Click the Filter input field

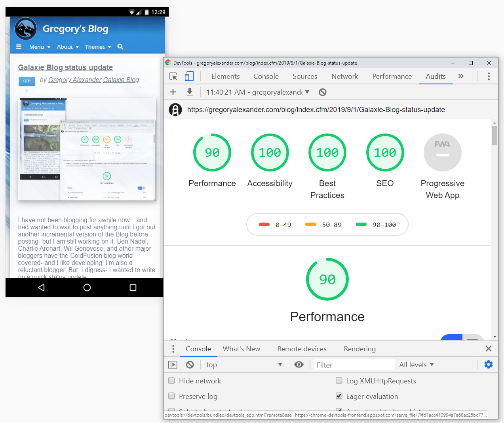(x=354, y=364)
